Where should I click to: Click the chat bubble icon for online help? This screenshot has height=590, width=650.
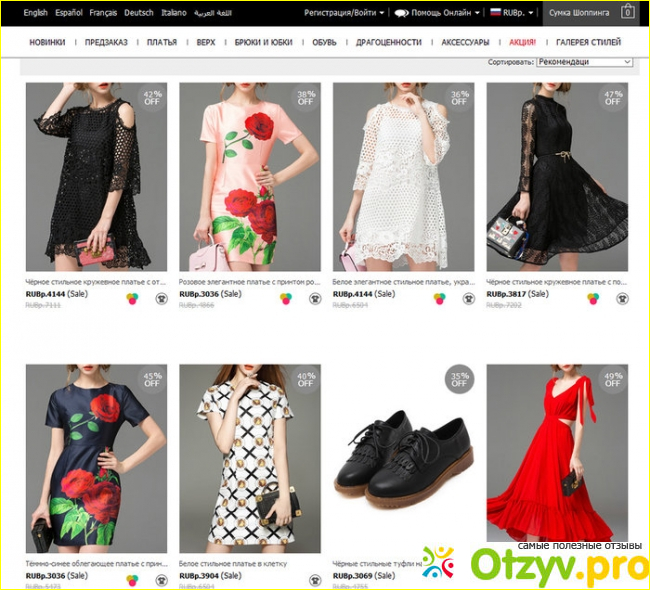(x=401, y=14)
